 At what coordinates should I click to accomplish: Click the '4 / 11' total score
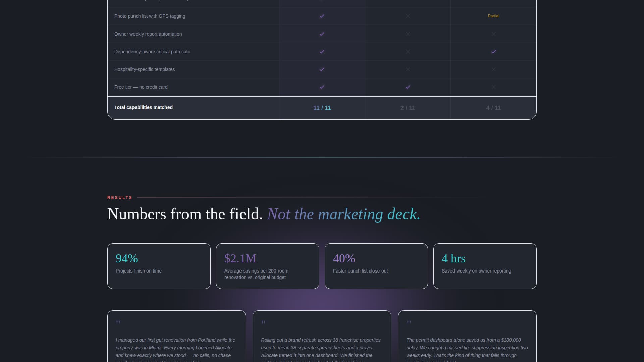pyautogui.click(x=493, y=108)
